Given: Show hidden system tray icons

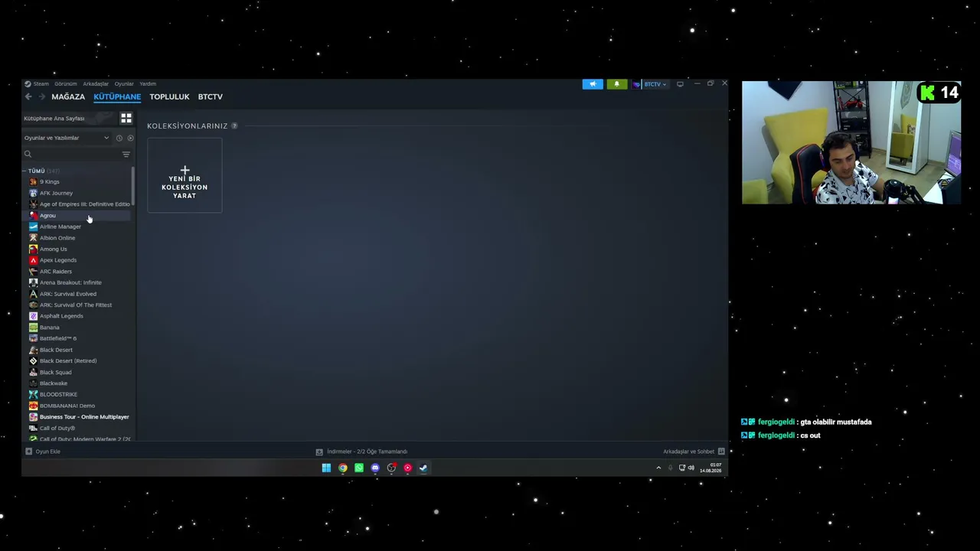Looking at the screenshot, I should 658,468.
